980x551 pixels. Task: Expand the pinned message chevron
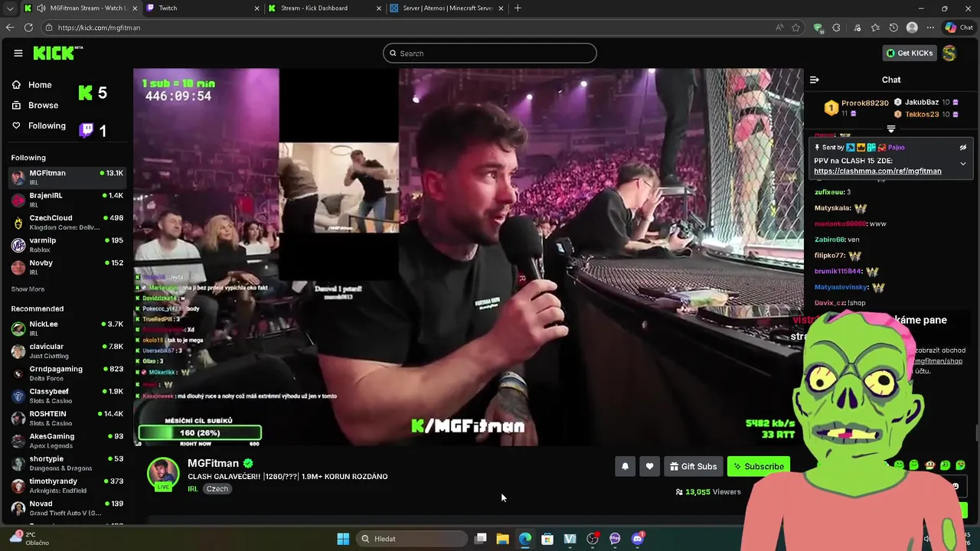pyautogui.click(x=963, y=164)
